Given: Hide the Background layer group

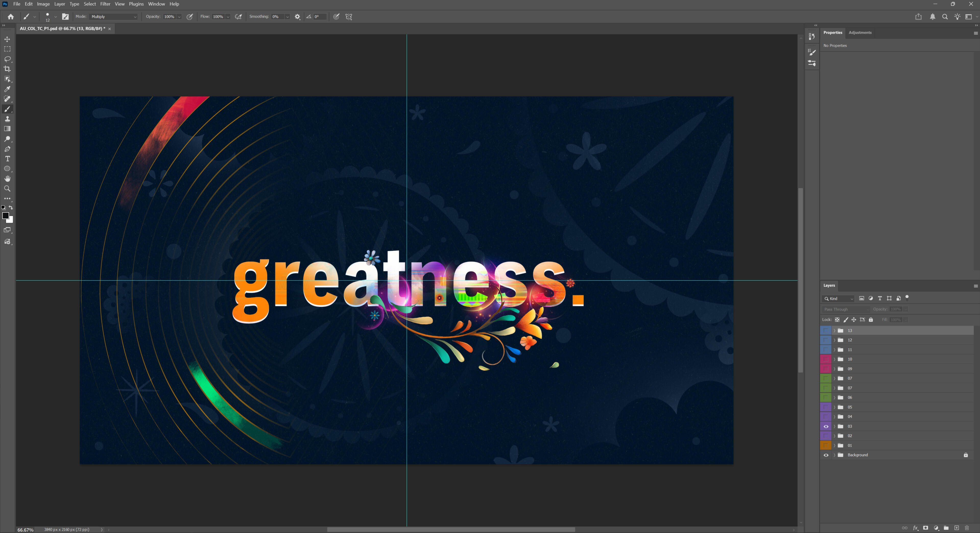Looking at the screenshot, I should click(826, 455).
